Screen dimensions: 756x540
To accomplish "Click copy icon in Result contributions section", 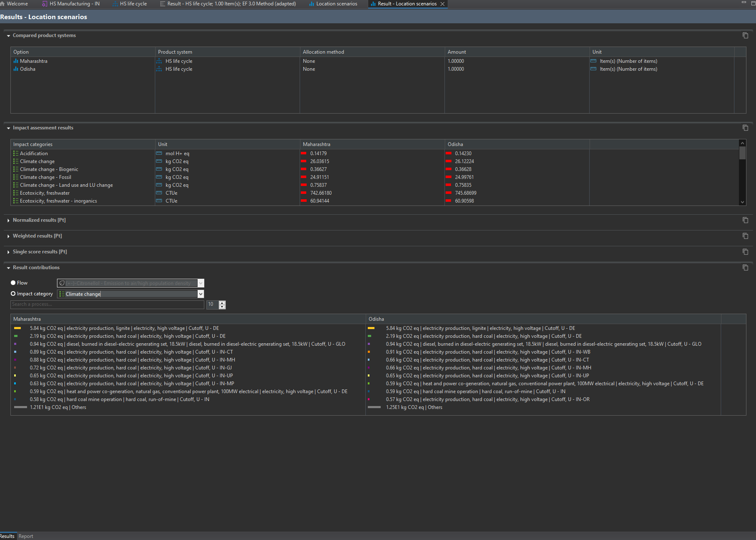I will (745, 268).
